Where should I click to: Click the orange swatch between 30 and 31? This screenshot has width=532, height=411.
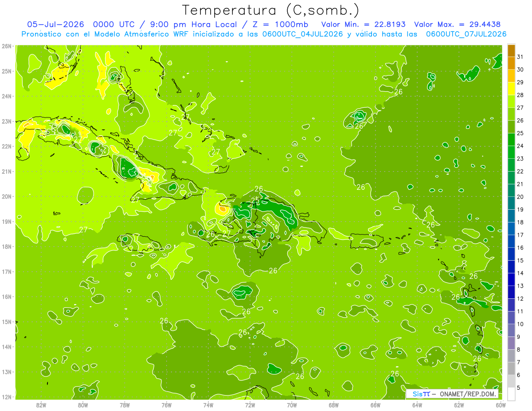click(x=511, y=63)
